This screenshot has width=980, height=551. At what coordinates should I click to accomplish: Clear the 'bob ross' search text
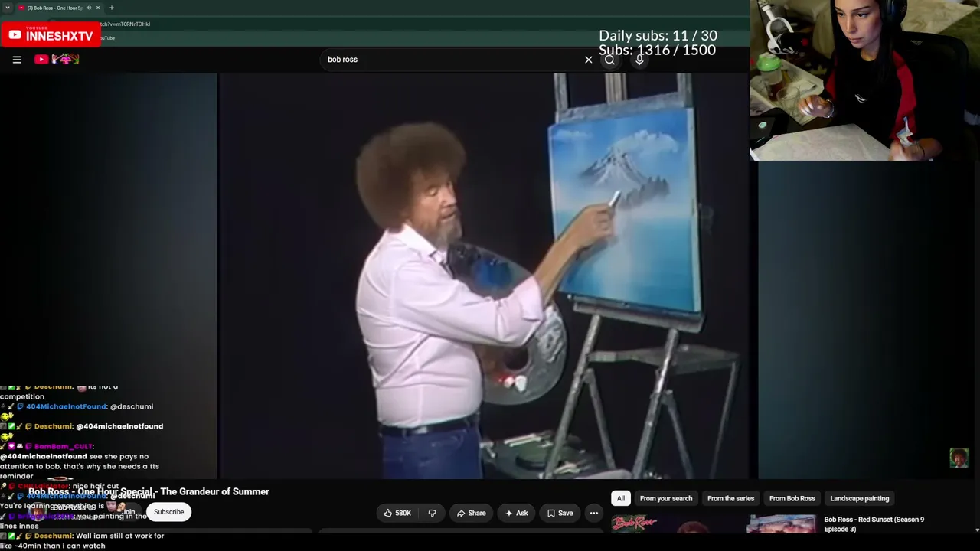[588, 60]
